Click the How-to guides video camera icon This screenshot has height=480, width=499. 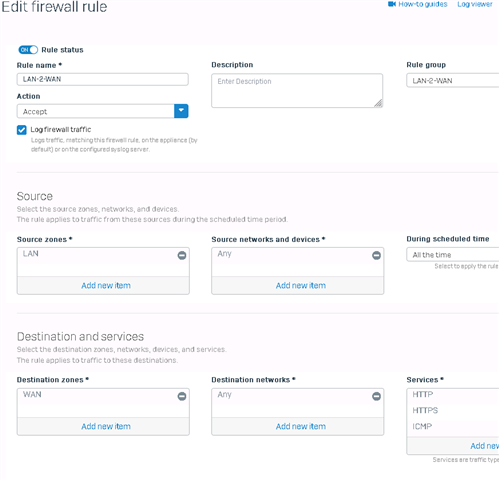[x=392, y=4]
